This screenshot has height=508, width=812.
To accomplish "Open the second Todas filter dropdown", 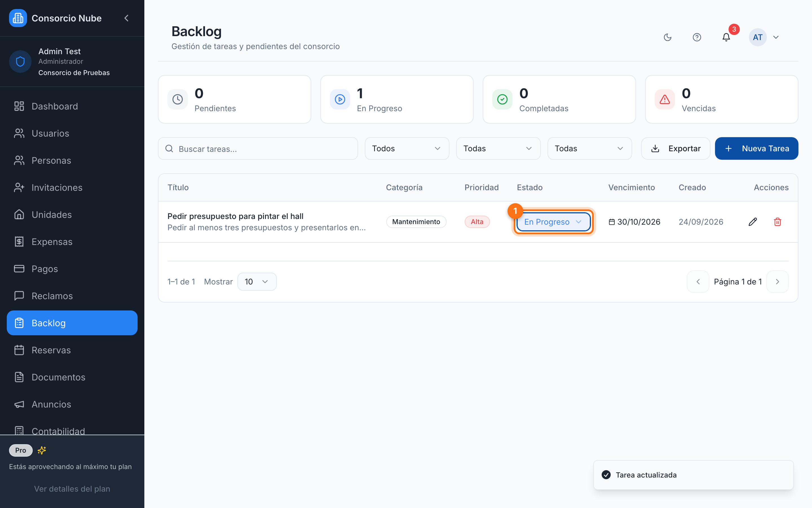I will 590,148.
